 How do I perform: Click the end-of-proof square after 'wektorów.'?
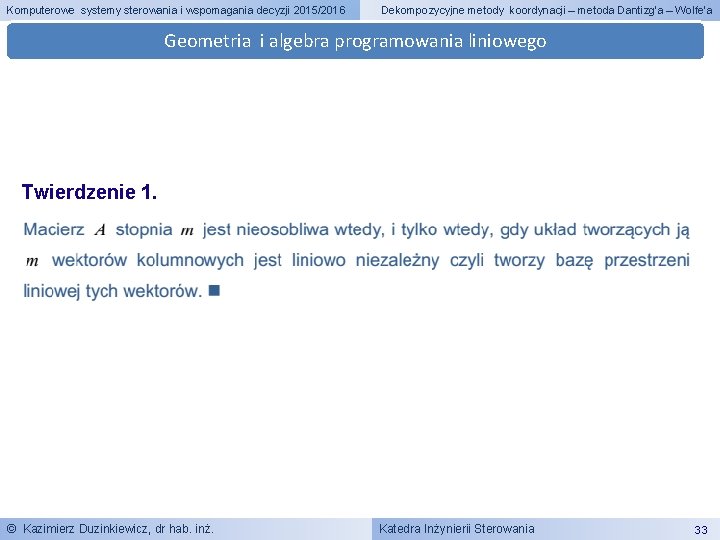(214, 290)
